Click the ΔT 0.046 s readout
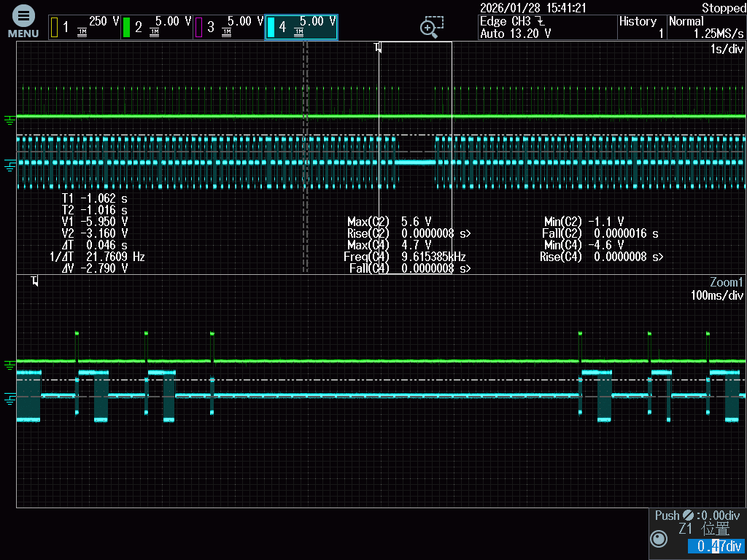Image resolution: width=747 pixels, height=560 pixels. (94, 245)
